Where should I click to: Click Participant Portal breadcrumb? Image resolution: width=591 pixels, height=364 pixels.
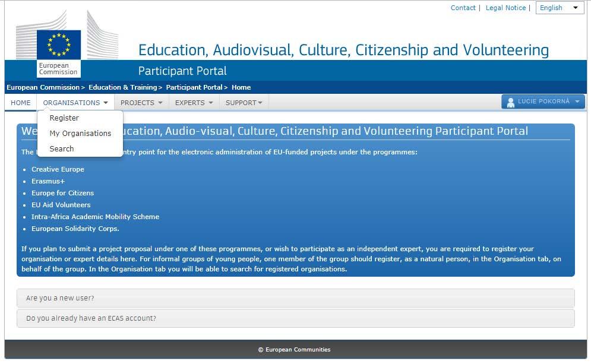pyautogui.click(x=194, y=87)
